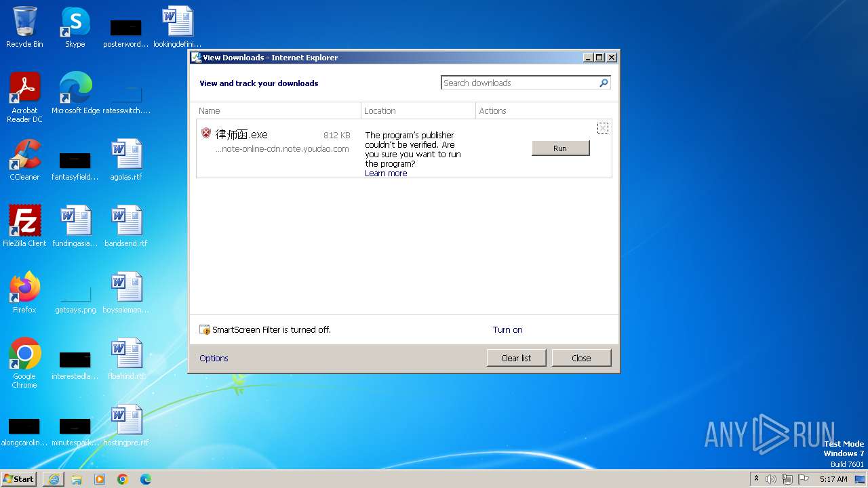The height and width of the screenshot is (488, 868).
Task: Launch Skype from the desktop
Action: point(75,27)
